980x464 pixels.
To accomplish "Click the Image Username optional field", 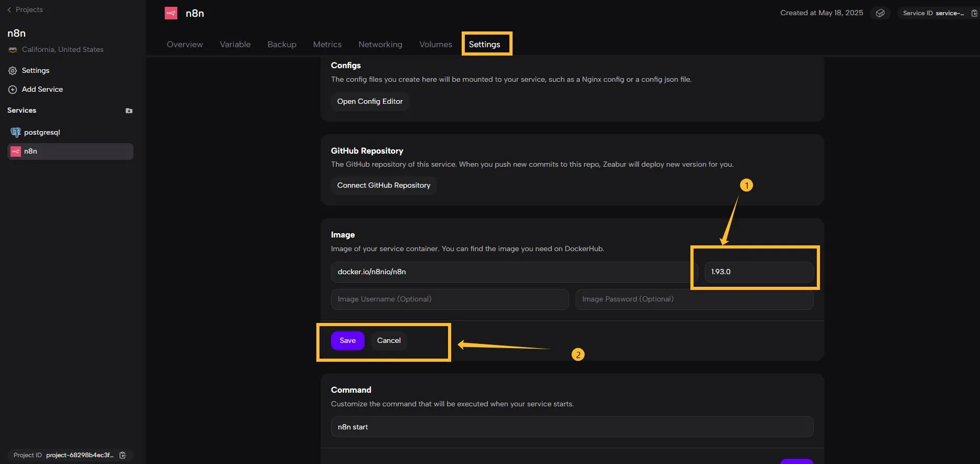I will pos(450,299).
